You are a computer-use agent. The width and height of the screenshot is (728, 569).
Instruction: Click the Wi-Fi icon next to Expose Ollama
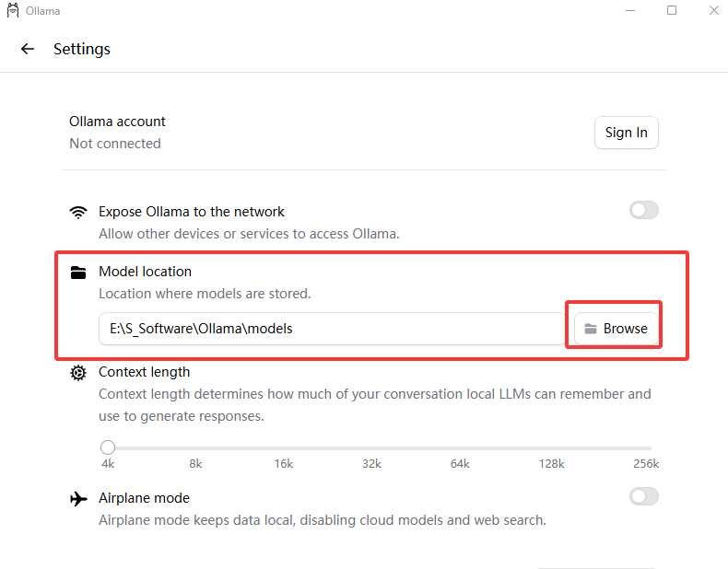point(78,212)
